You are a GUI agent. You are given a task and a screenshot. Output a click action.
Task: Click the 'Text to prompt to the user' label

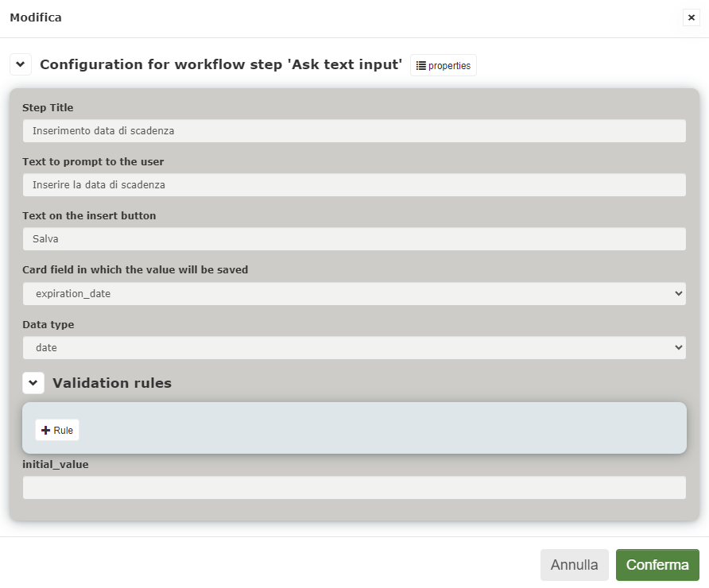pos(93,162)
